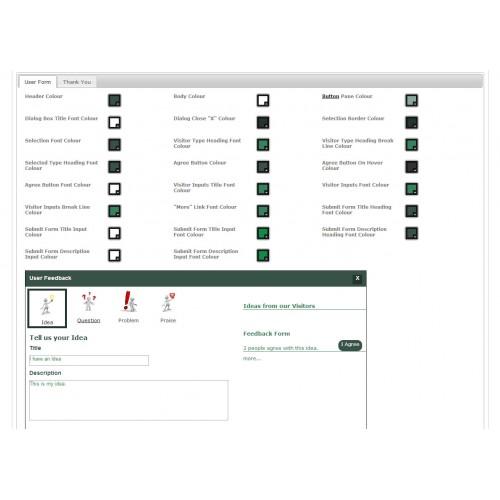Select the Problem exclamation icon
This screenshot has height=500, width=500.
point(129,301)
